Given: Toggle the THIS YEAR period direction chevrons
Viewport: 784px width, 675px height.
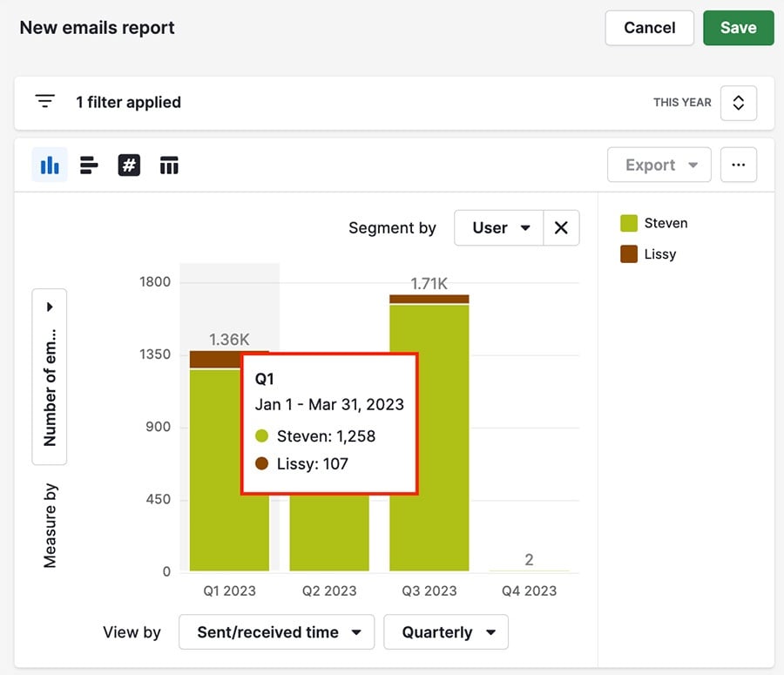Looking at the screenshot, I should 738,103.
